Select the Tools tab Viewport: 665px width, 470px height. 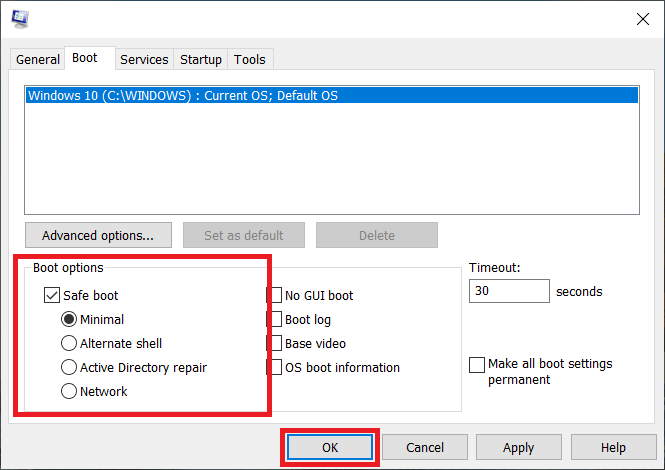[x=250, y=59]
